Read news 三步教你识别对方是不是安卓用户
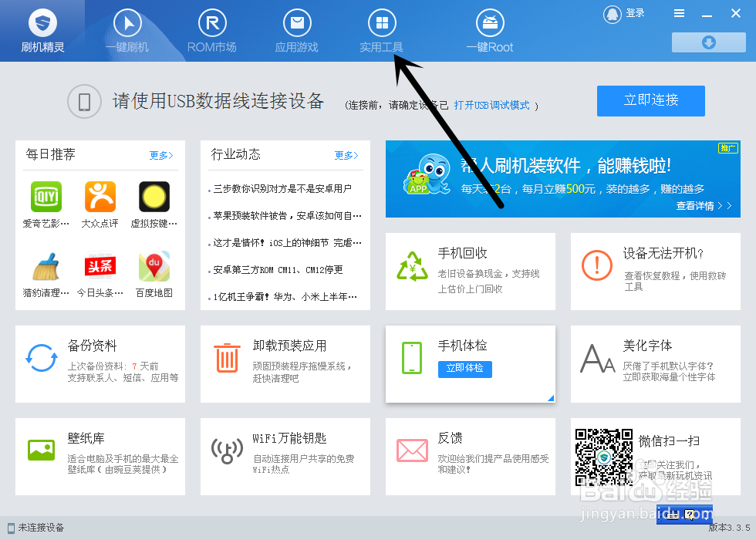This screenshot has width=756, height=540. coord(282,188)
